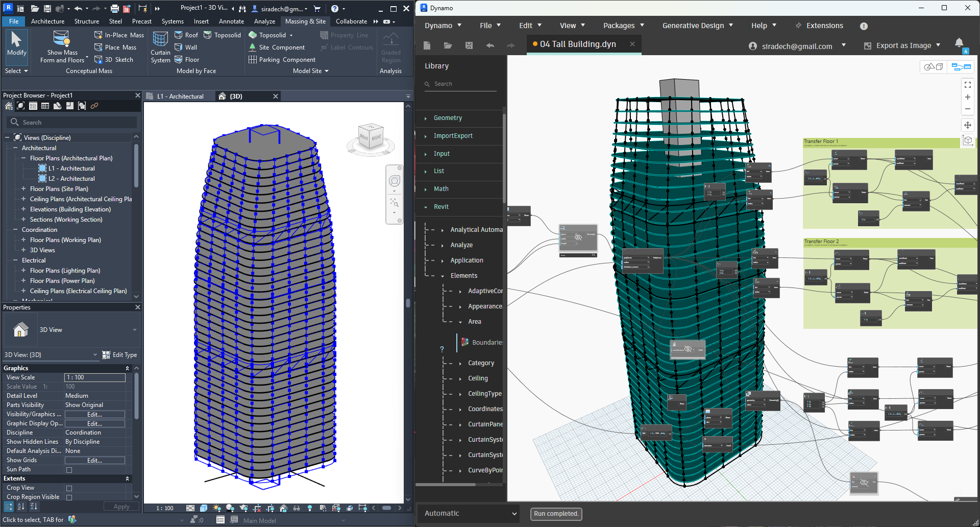980x527 pixels.
Task: Check the Crop Region Visible checkbox
Action: [69, 496]
